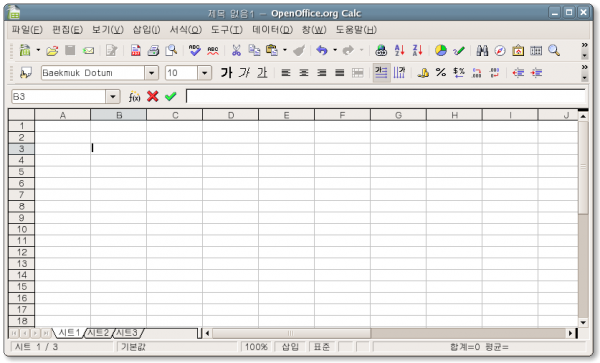The image size is (600, 363).
Task: Open the Navigator compass icon
Action: pyautogui.click(x=500, y=50)
